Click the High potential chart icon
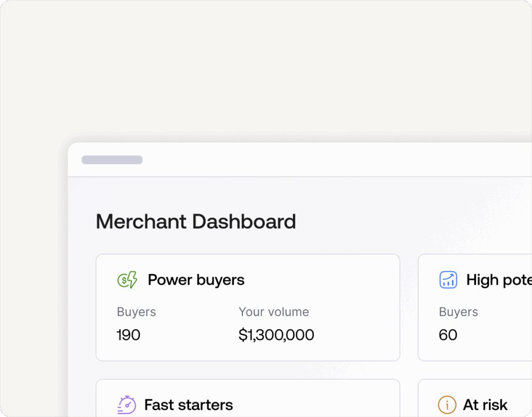This screenshot has height=417, width=532. pyautogui.click(x=448, y=280)
